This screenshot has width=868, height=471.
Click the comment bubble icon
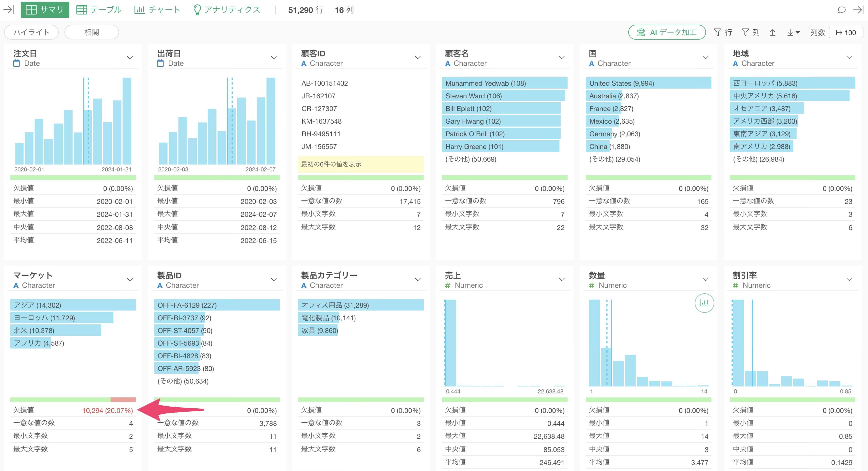coord(841,10)
